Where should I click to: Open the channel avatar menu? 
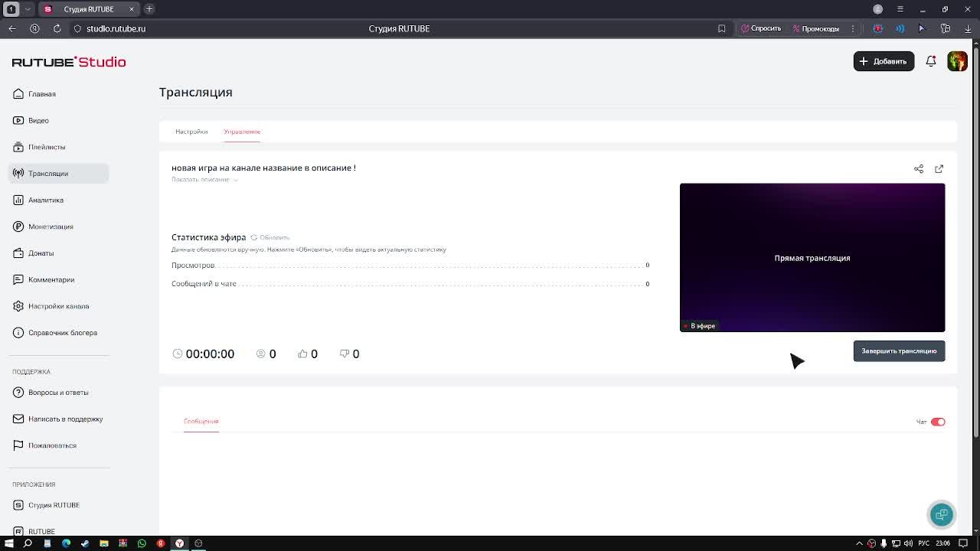(957, 61)
